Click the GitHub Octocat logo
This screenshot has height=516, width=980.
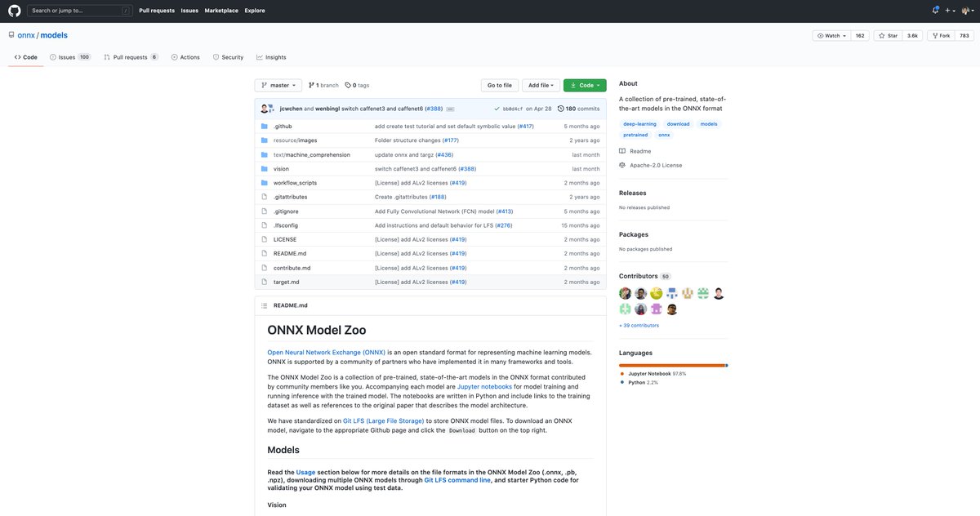(14, 11)
